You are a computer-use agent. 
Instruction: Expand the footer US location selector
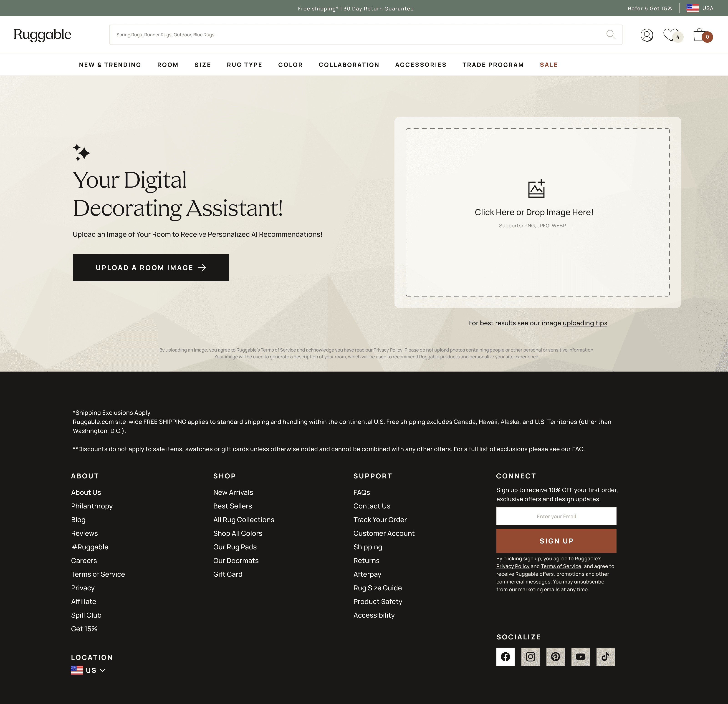[x=88, y=670]
